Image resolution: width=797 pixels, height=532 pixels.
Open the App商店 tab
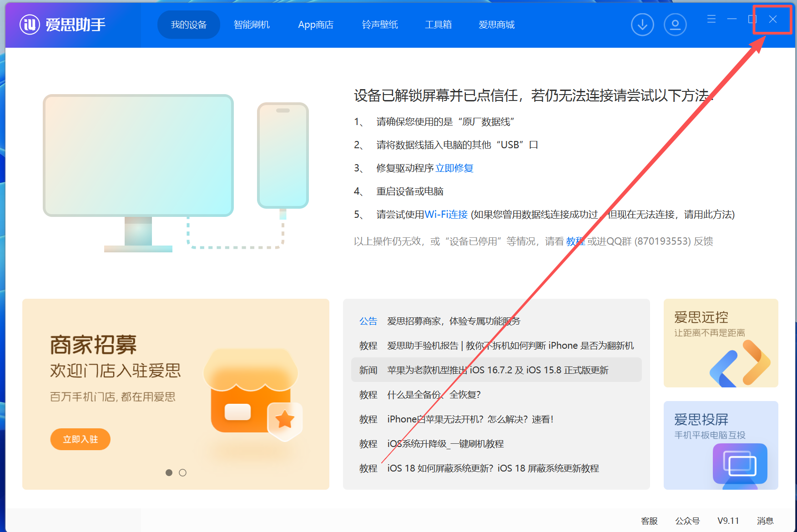pos(316,25)
